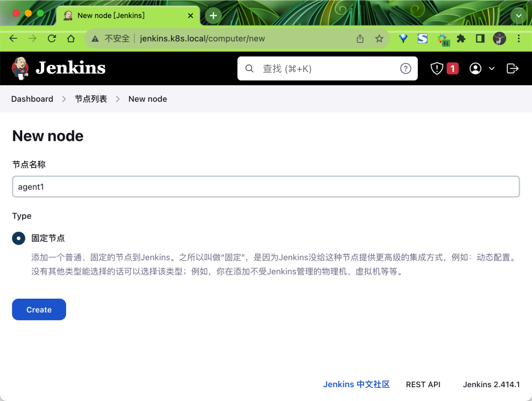Click the Jenkins wordmark header link
This screenshot has width=532, height=401.
pyautogui.click(x=70, y=68)
